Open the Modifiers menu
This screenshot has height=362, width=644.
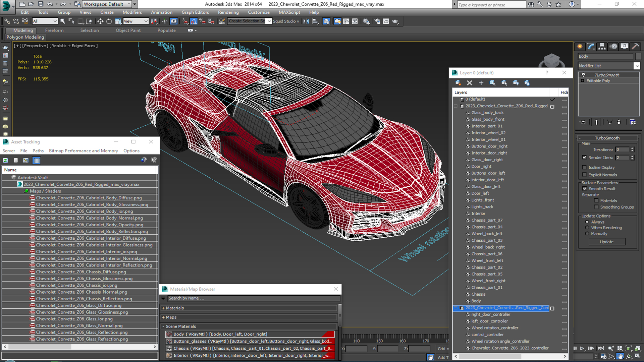(x=132, y=12)
